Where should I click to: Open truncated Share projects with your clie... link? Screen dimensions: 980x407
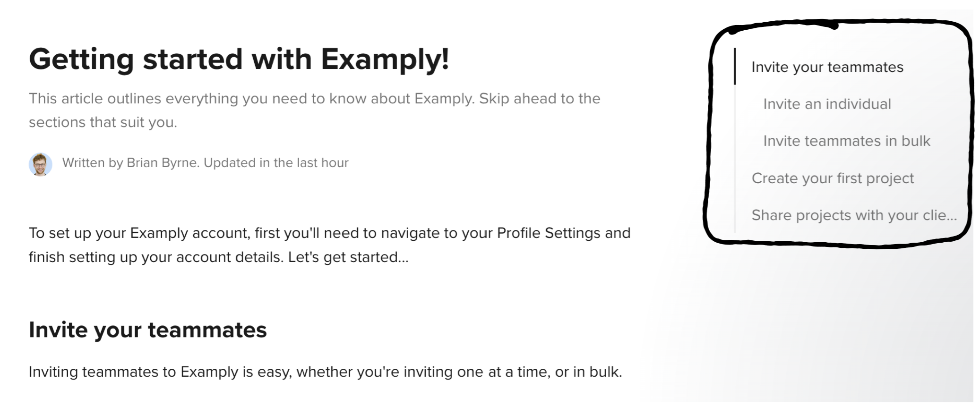coord(854,215)
